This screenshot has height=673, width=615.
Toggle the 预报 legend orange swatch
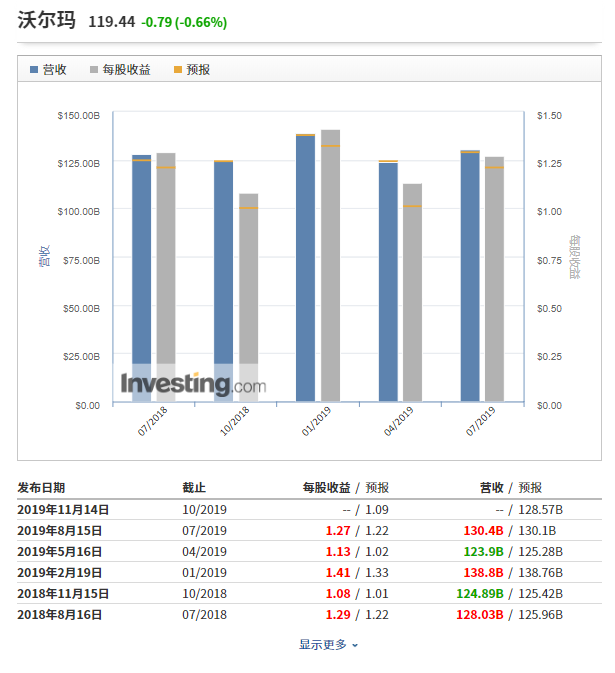click(x=178, y=70)
